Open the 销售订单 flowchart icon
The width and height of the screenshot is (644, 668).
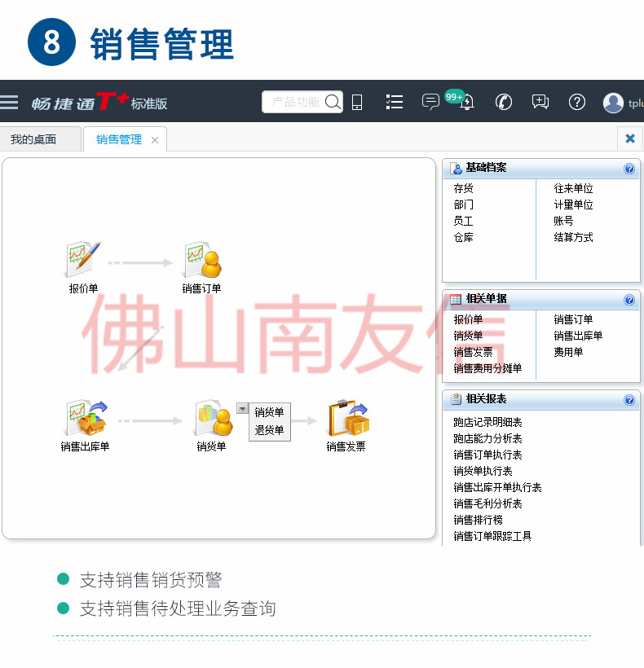[x=203, y=259]
